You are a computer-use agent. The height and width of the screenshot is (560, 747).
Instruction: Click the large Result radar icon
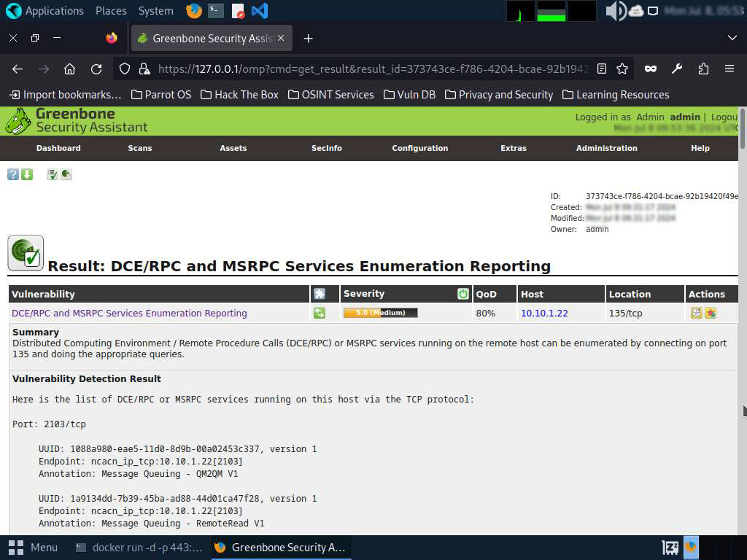pyautogui.click(x=26, y=254)
